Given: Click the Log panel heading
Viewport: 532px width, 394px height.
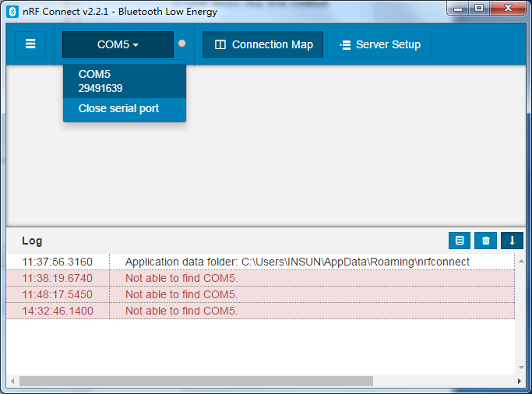Looking at the screenshot, I should [x=32, y=241].
